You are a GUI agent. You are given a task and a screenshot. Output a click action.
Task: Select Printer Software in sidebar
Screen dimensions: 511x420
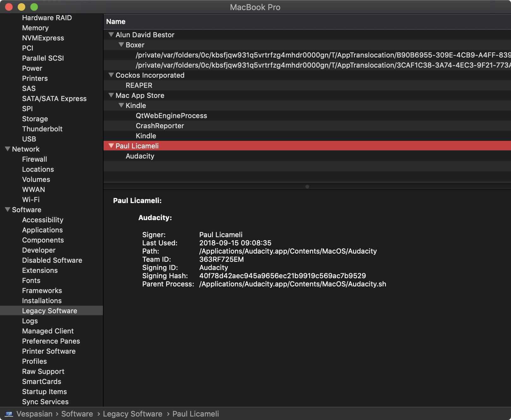point(49,351)
